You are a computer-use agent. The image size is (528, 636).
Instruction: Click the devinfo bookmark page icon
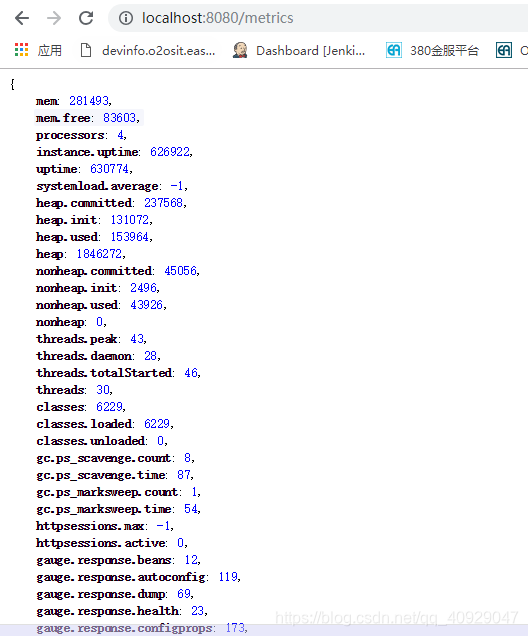tap(86, 50)
